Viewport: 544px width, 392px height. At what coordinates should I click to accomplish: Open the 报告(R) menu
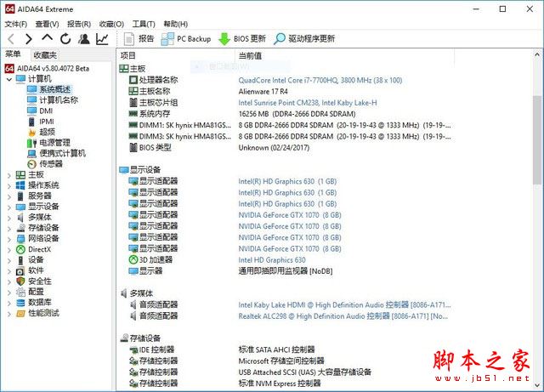point(79,24)
